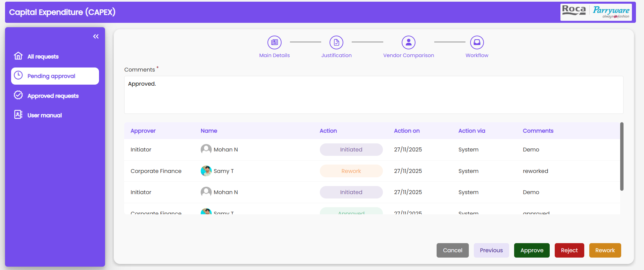Open the Approved requests menu item
The height and width of the screenshot is (270, 644).
click(x=53, y=96)
